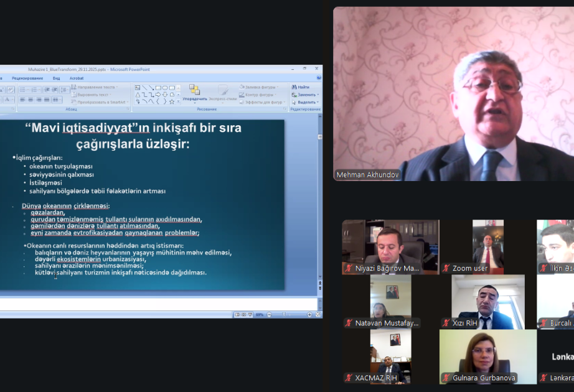Click the bulleted list button
Image resolution: width=574 pixels, height=392 pixels.
pos(24,90)
